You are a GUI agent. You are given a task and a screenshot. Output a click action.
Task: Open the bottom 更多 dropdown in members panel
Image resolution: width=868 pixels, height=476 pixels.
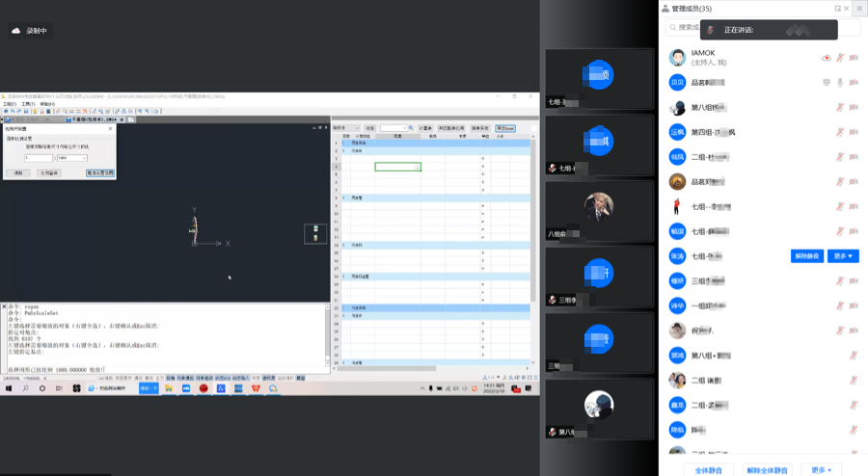(822, 470)
